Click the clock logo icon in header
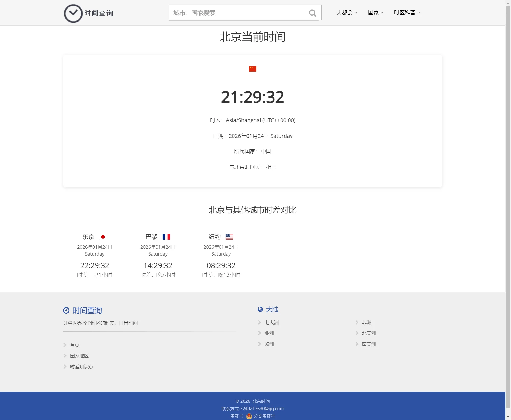 pyautogui.click(x=73, y=13)
